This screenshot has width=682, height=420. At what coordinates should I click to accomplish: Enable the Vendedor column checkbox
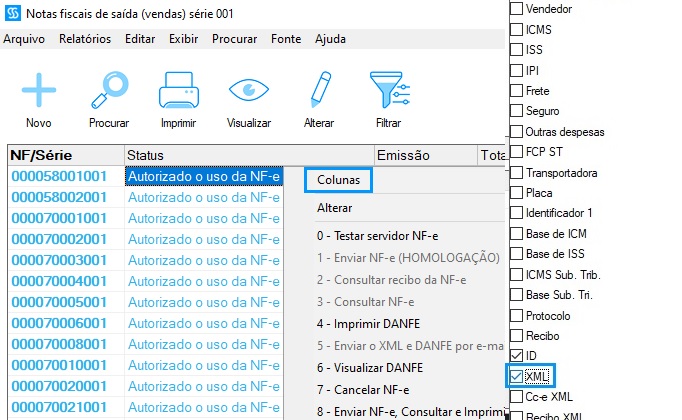click(x=517, y=9)
